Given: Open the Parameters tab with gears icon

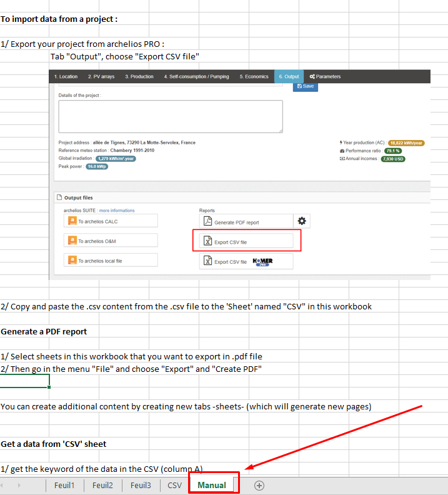Looking at the screenshot, I should (325, 76).
